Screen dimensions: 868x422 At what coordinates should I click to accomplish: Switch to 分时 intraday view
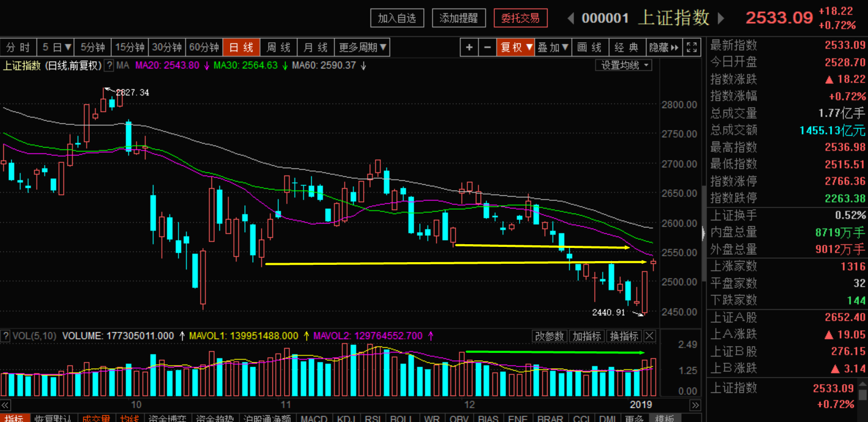click(x=18, y=47)
